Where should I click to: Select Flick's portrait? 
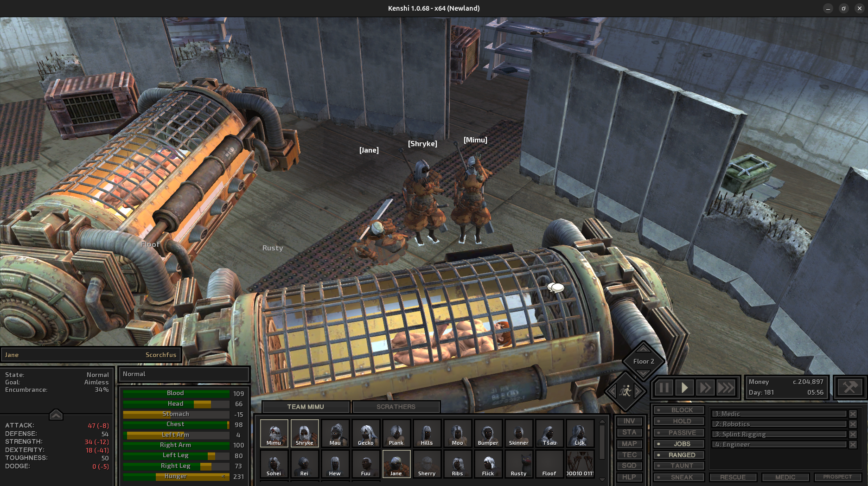point(488,464)
